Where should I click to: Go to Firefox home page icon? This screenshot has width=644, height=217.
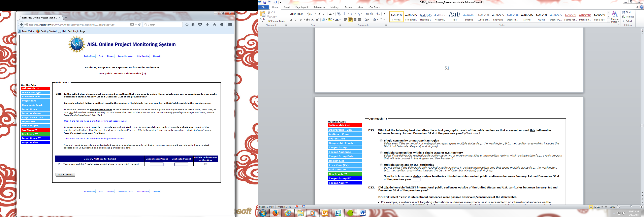click(214, 25)
